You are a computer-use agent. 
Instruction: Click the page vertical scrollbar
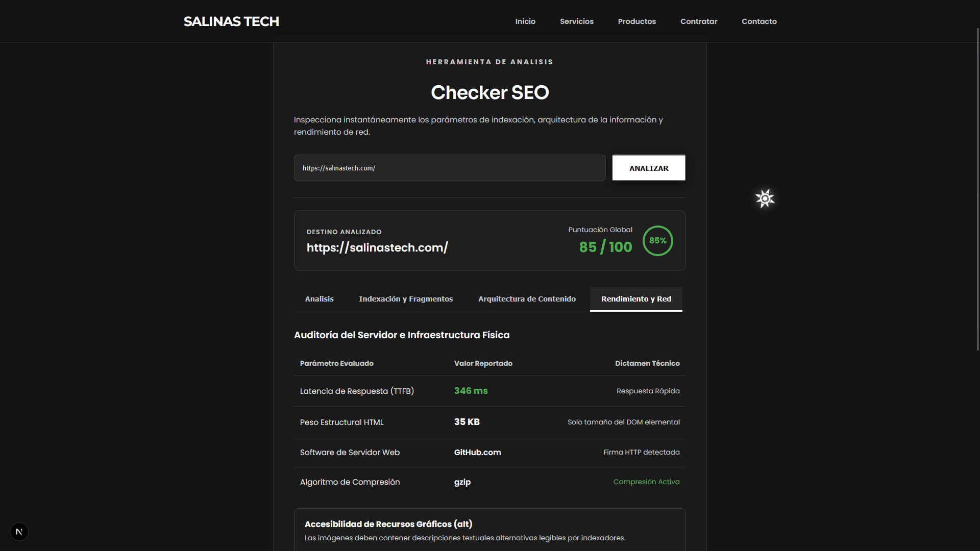pyautogui.click(x=978, y=189)
